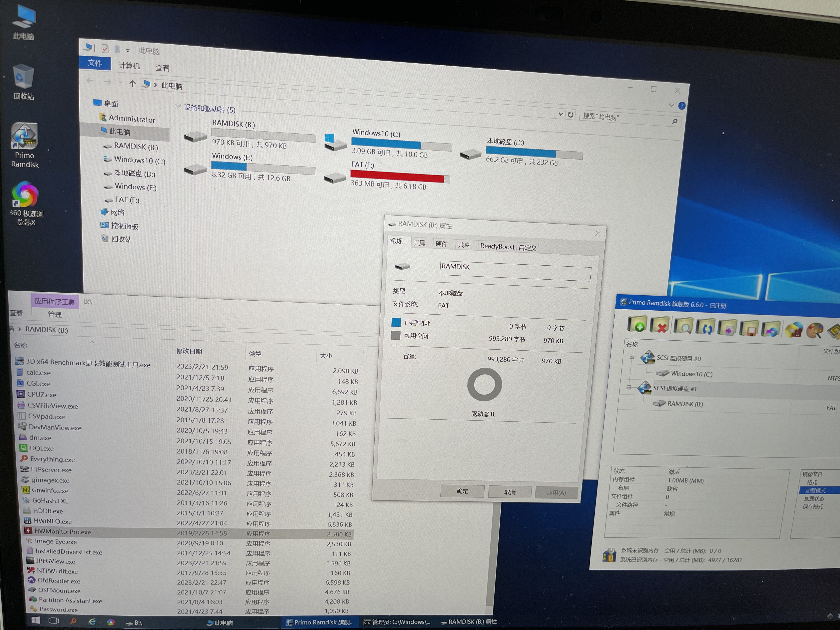Open the 工具 tab in properties dialog
Image resolution: width=840 pixels, height=630 pixels.
point(419,243)
